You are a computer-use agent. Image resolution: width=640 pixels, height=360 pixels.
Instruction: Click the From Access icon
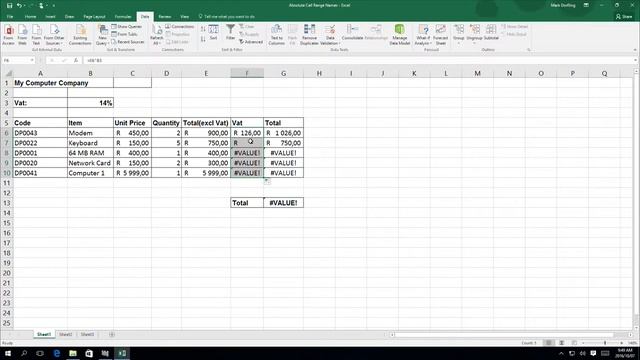tap(8, 35)
